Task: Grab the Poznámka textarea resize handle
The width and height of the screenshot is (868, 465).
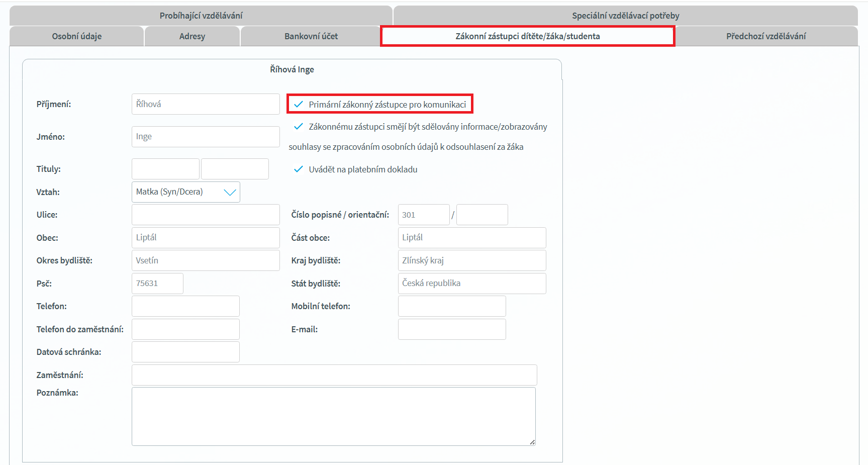Action: [532, 442]
